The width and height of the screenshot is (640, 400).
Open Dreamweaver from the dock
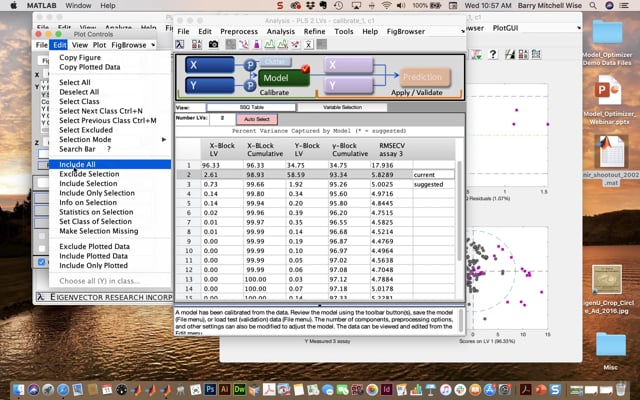(x=239, y=389)
